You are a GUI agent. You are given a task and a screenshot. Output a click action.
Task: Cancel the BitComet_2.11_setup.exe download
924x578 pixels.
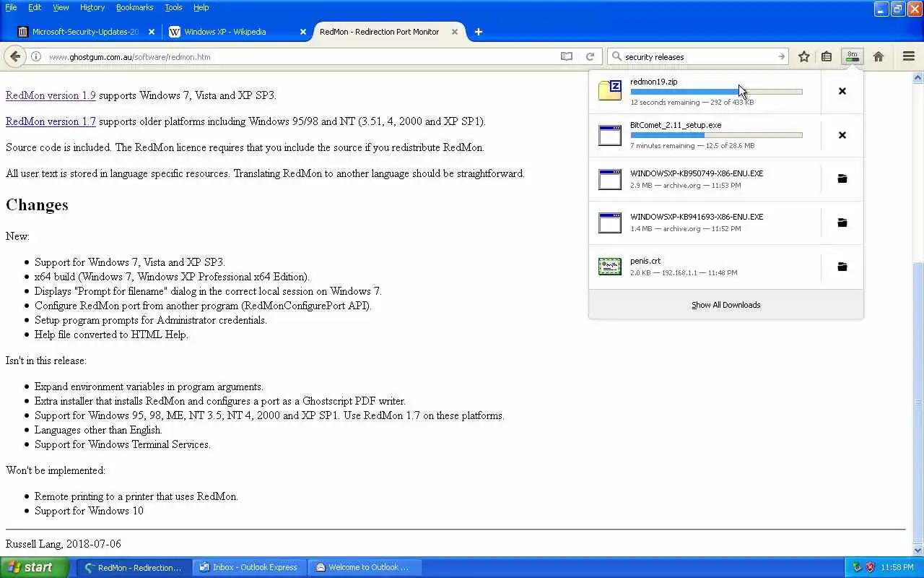click(x=842, y=135)
